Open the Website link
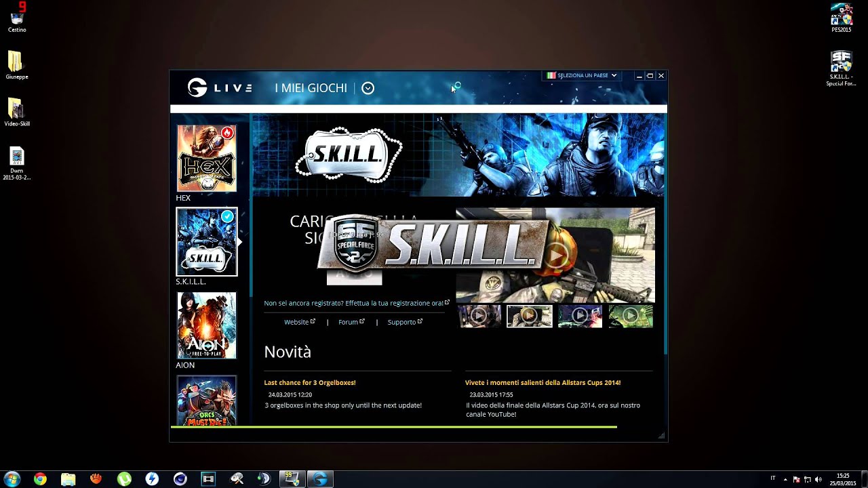Viewport: 868px width, 488px height. coord(299,322)
